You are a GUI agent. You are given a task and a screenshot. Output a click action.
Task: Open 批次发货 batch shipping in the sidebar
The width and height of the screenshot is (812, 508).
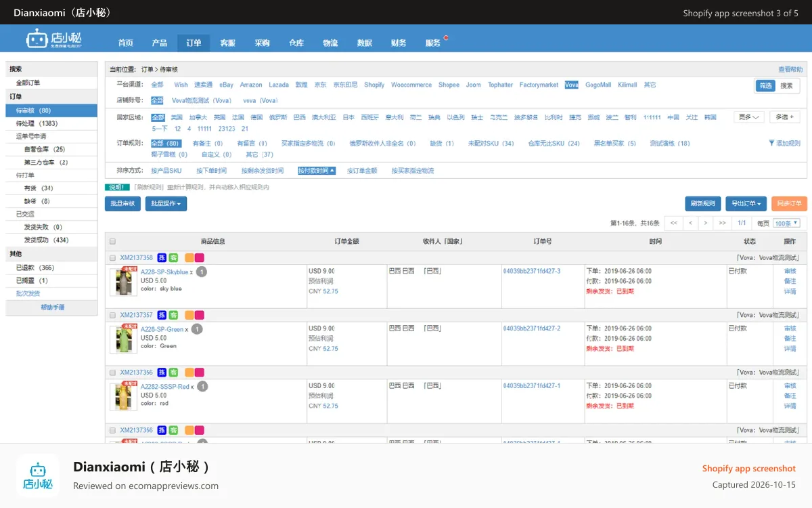[x=28, y=293]
